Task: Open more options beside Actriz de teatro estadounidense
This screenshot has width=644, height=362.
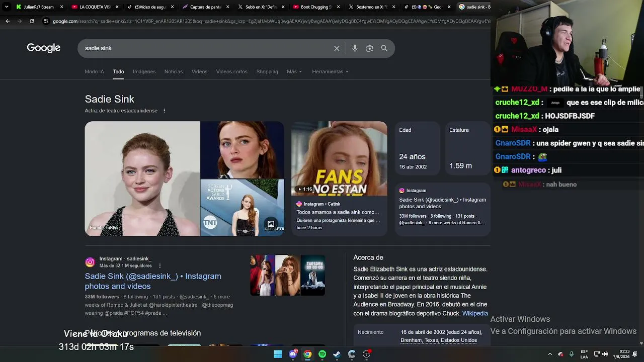Action: tap(164, 111)
